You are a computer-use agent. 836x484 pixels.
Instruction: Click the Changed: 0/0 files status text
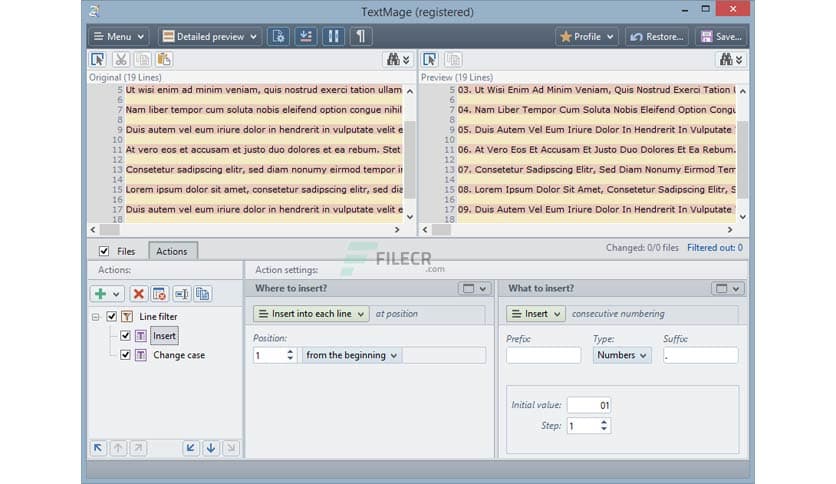[642, 248]
